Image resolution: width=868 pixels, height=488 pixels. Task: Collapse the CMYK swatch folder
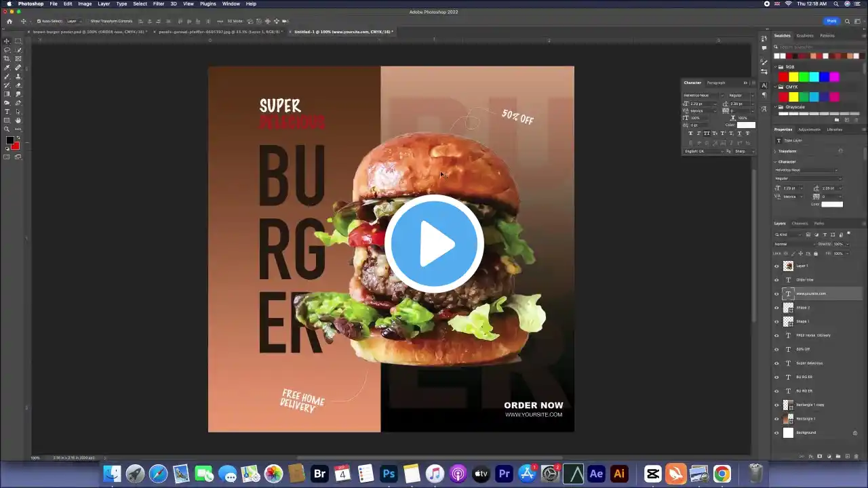776,87
